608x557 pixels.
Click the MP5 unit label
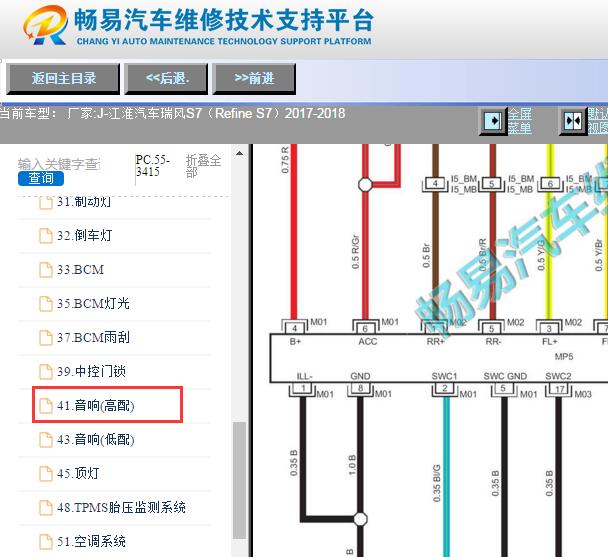(x=564, y=356)
